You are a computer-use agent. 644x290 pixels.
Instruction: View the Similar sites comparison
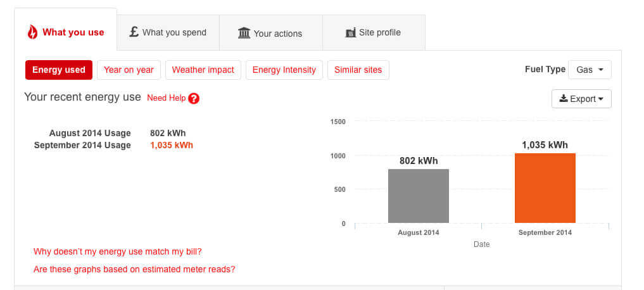[358, 70]
